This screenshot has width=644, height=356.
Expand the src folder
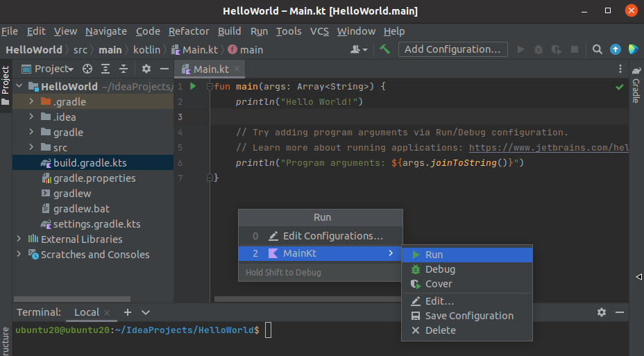pyautogui.click(x=32, y=147)
